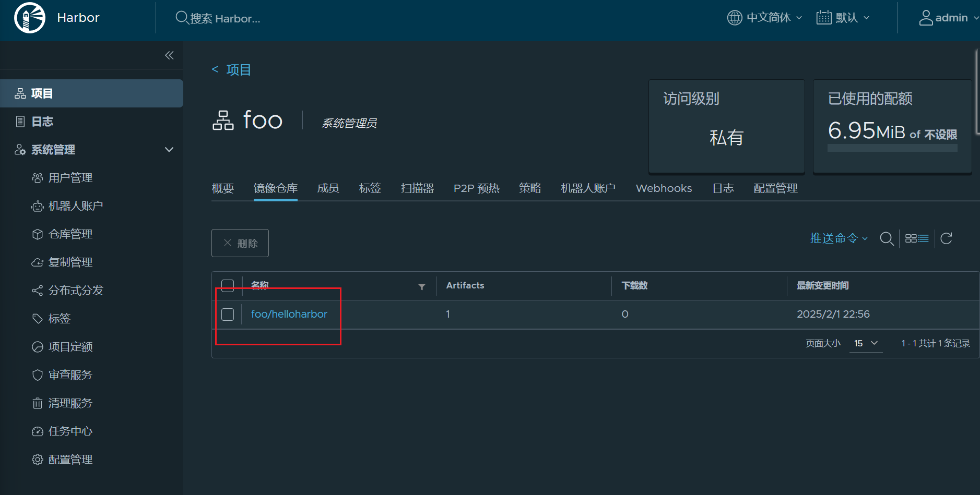Viewport: 980px width, 495px height.
Task: Toggle card/list view icon
Action: tap(917, 238)
